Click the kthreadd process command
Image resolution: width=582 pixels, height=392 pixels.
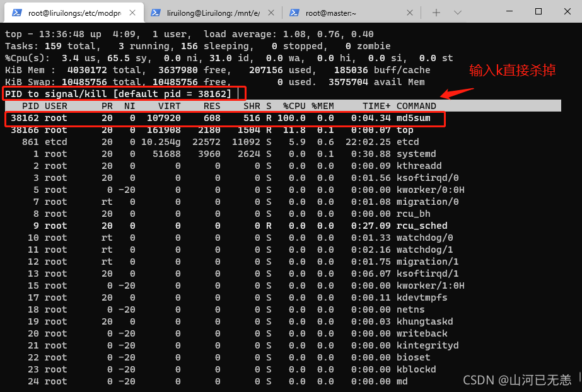tap(419, 166)
